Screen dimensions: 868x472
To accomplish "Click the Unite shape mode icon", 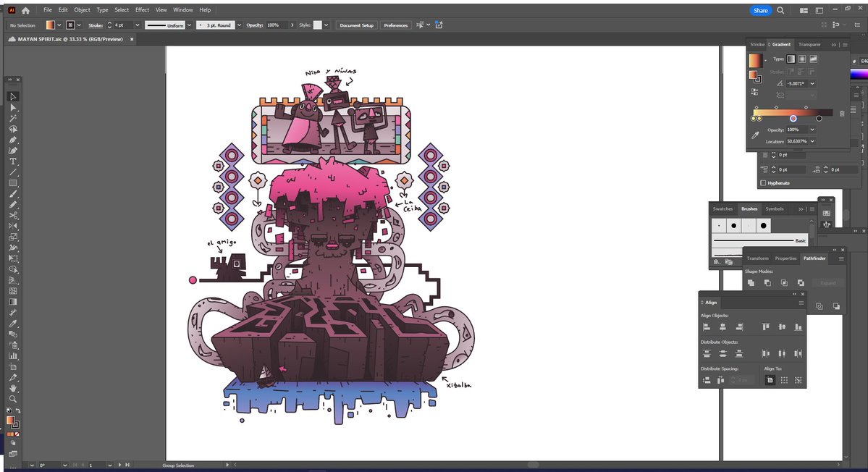I will click(751, 283).
